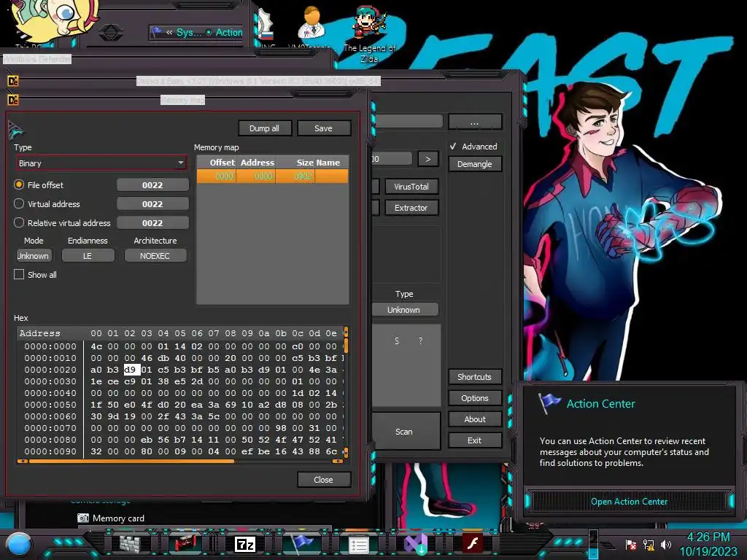Select the Relative virtual address radio button
Screen dimensions: 747x560
(19, 222)
